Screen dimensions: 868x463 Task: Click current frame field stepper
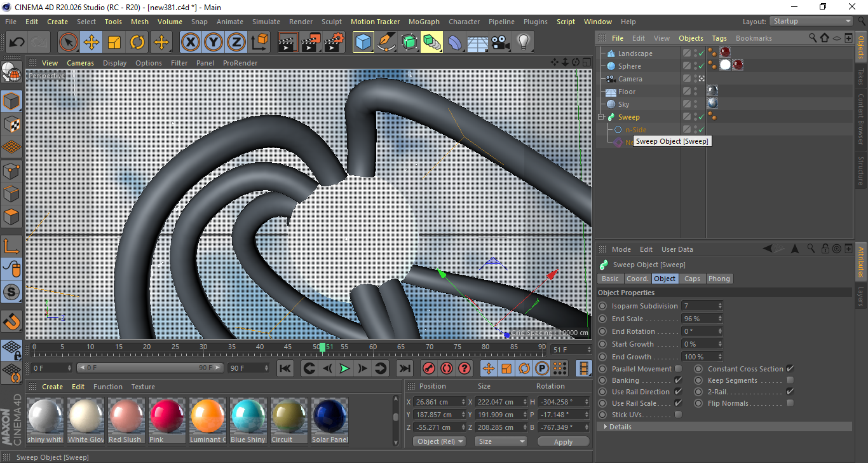coord(589,350)
